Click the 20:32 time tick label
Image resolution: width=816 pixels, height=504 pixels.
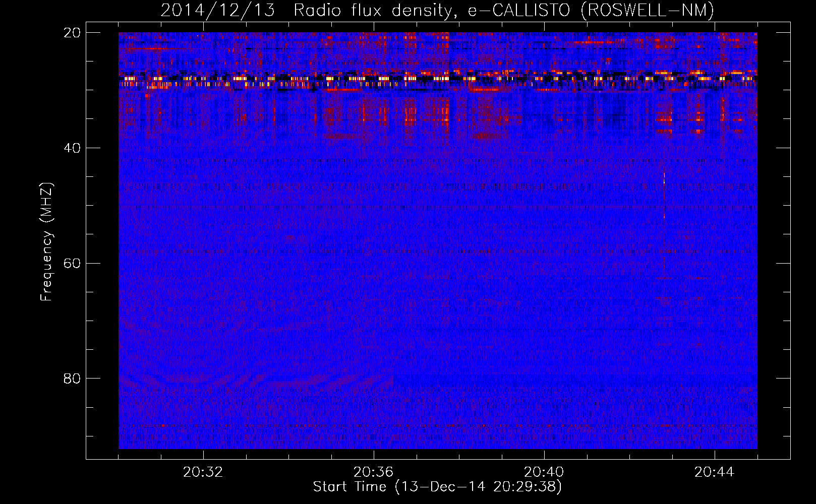pos(203,472)
